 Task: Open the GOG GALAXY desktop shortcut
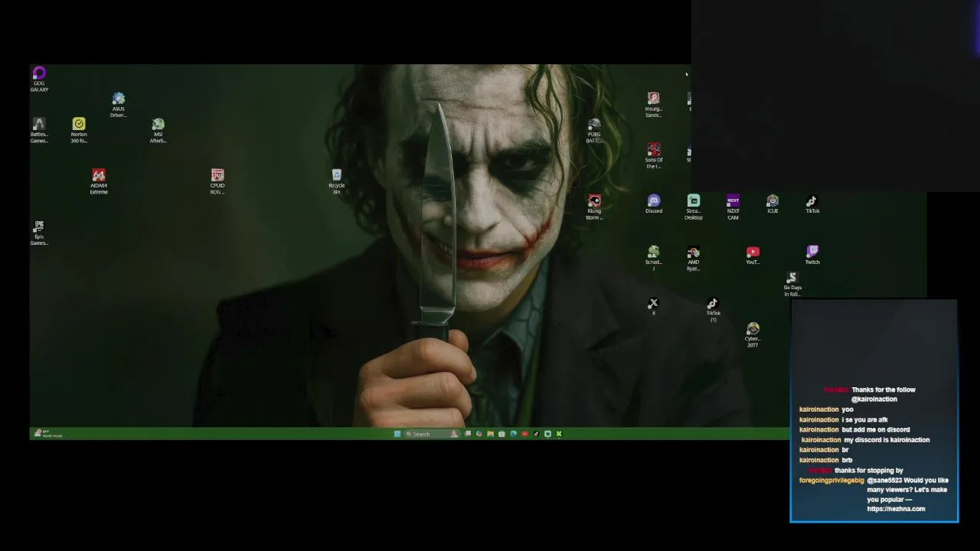pyautogui.click(x=39, y=79)
